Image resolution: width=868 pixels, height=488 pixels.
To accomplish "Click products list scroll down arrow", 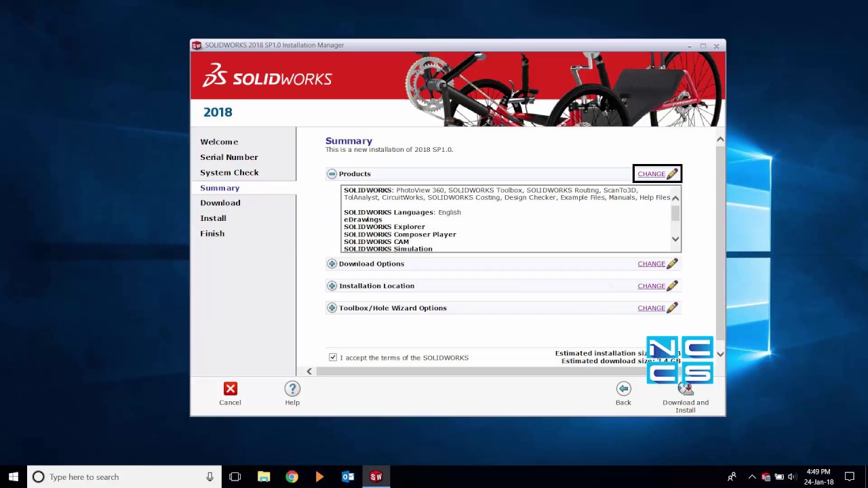I will pyautogui.click(x=675, y=239).
